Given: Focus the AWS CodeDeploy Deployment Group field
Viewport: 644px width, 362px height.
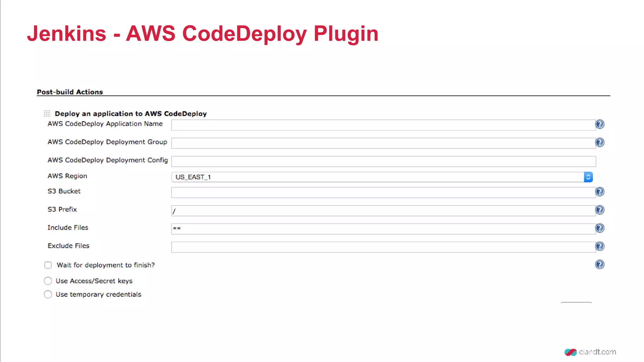Looking at the screenshot, I should click(383, 143).
